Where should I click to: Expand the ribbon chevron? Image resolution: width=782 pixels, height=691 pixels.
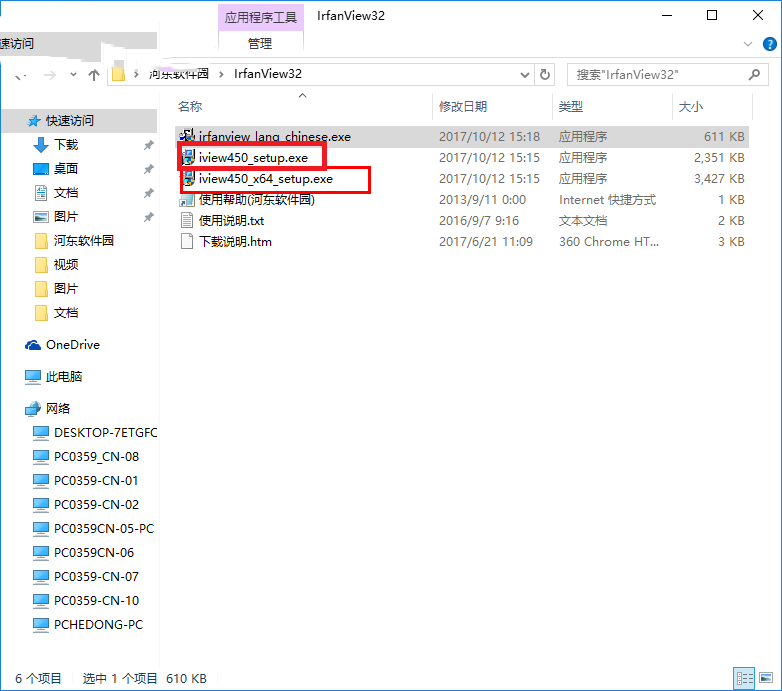(748, 44)
